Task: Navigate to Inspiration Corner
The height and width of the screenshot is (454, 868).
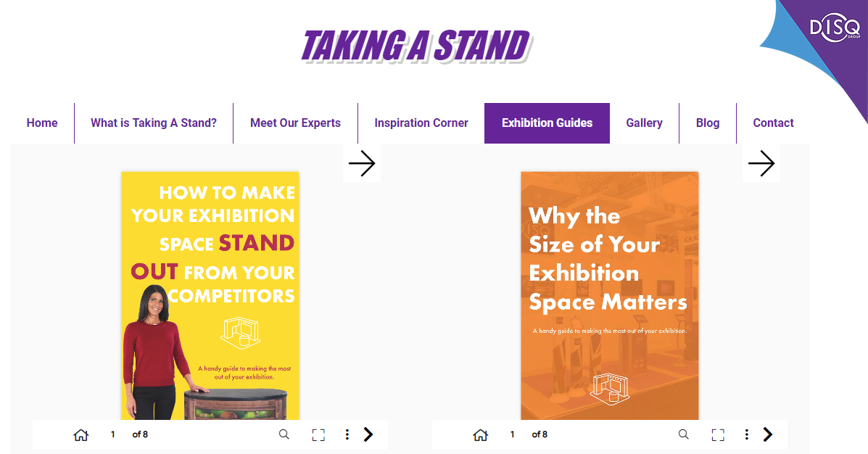Action: pyautogui.click(x=421, y=123)
